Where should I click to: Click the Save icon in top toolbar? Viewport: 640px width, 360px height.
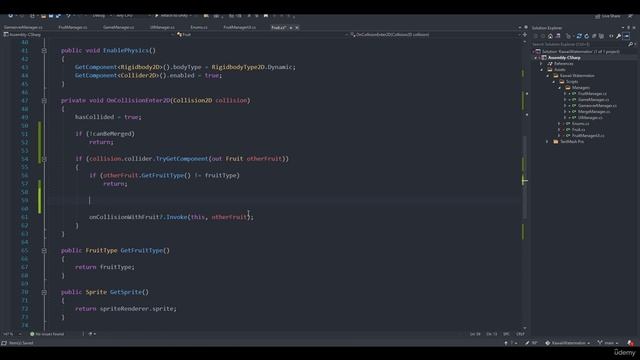pos(51,16)
